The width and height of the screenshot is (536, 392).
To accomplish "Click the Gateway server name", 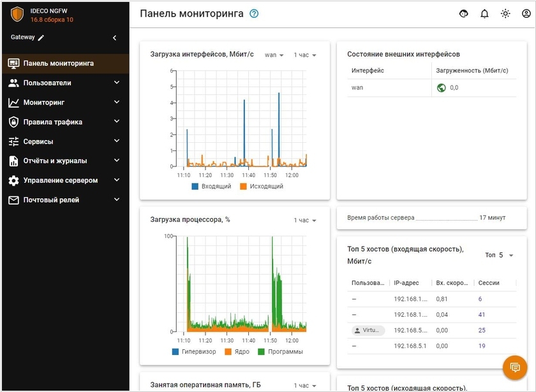I will tap(22, 37).
